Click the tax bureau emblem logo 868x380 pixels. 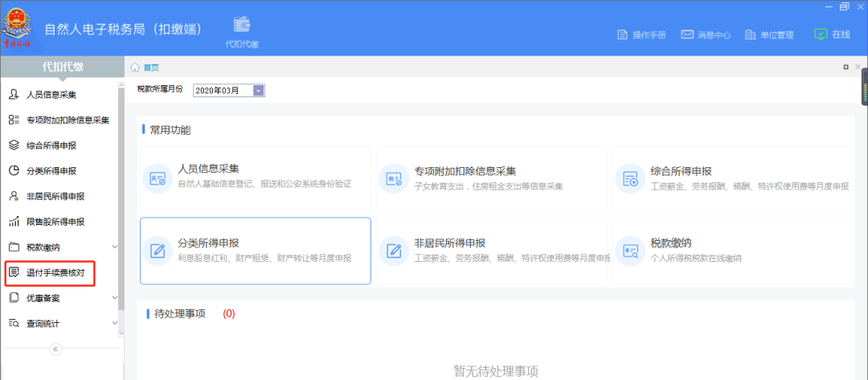pos(17,26)
